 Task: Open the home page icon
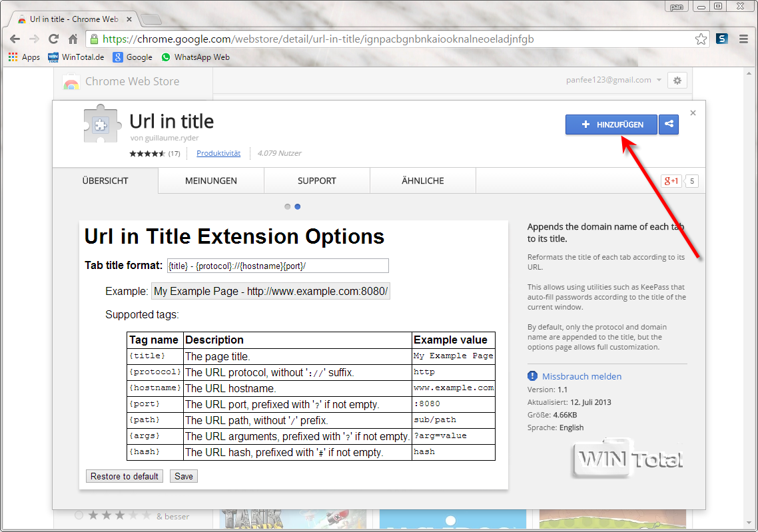(73, 39)
